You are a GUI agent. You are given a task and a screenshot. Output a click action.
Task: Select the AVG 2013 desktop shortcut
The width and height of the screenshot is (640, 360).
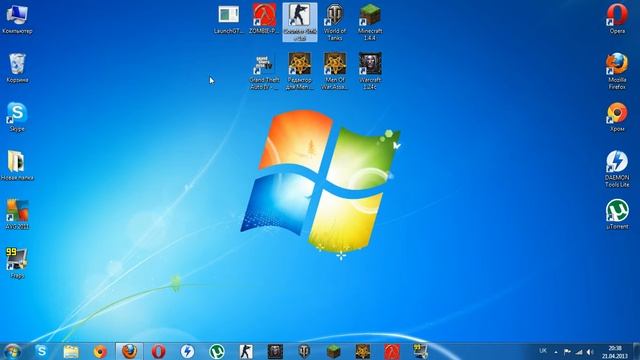[17, 215]
